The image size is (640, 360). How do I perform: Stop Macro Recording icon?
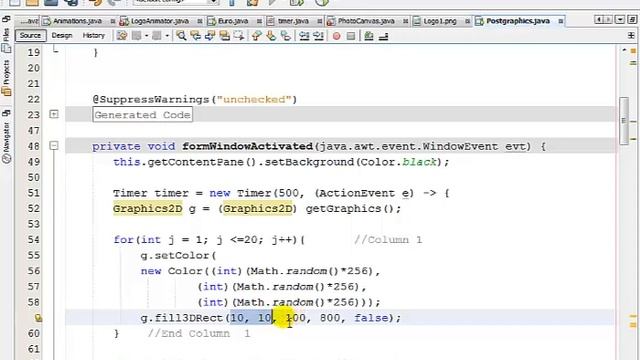coord(351,36)
